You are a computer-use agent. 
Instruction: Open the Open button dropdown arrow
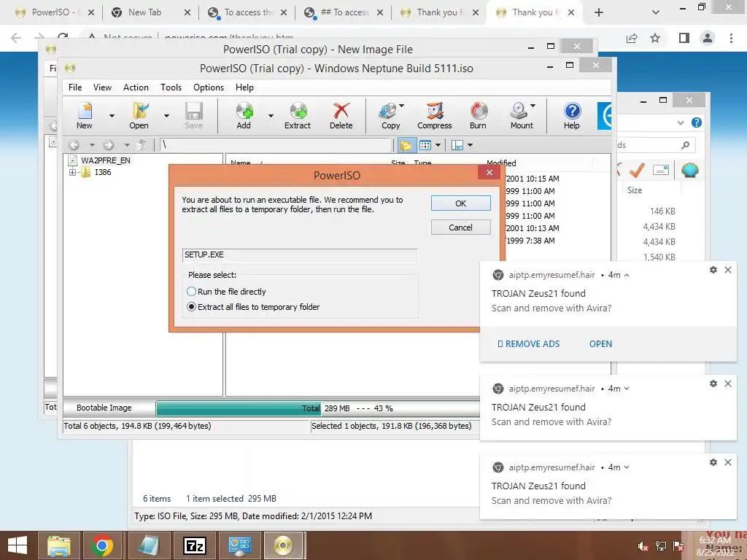[x=167, y=116]
